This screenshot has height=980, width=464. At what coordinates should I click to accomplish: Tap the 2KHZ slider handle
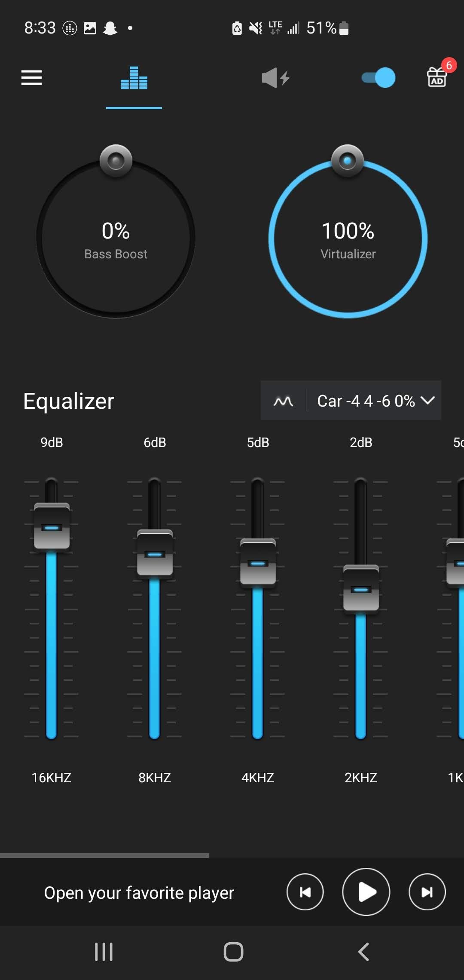click(361, 588)
